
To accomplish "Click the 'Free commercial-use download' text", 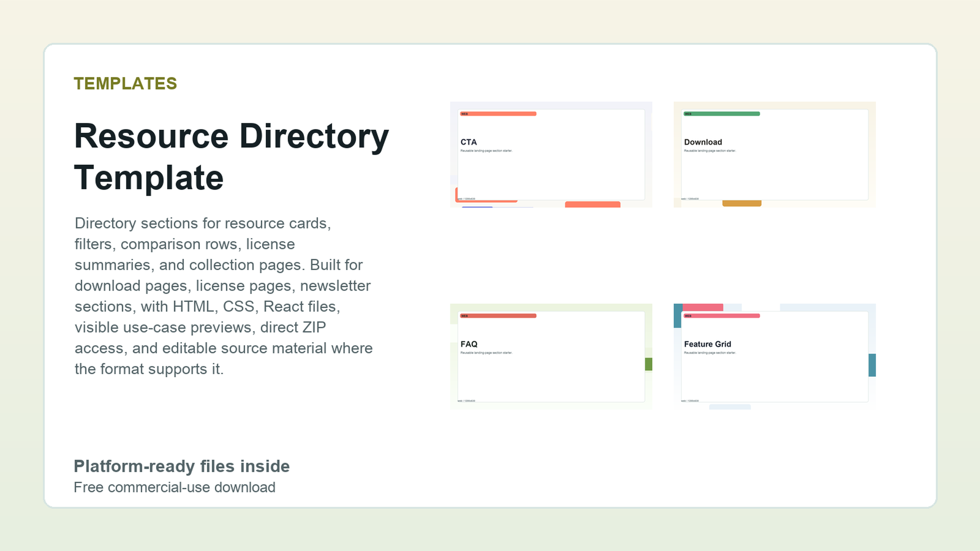I will (175, 488).
